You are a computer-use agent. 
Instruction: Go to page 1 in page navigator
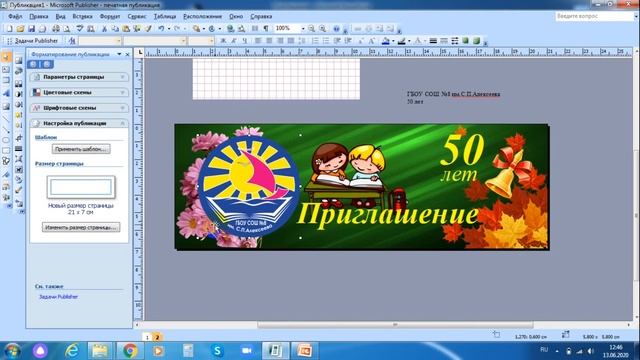coord(147,337)
